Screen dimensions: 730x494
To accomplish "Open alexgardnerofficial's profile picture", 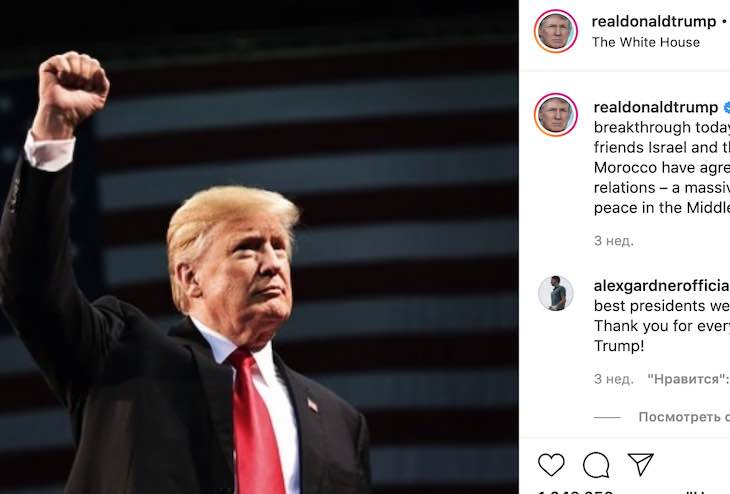I will point(555,293).
